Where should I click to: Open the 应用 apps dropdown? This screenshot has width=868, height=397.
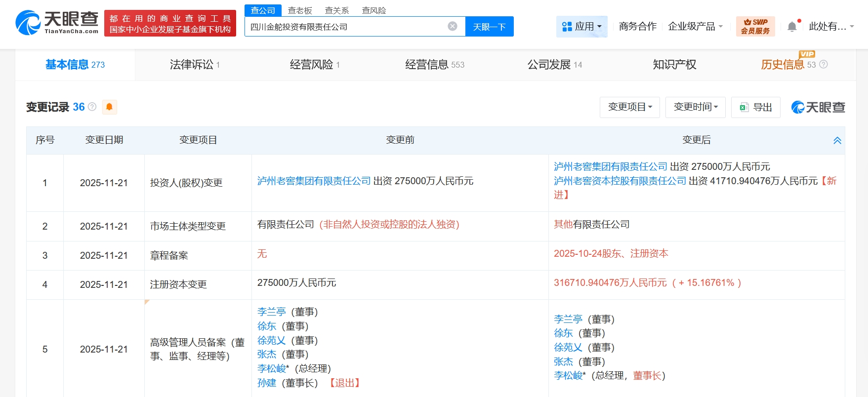(581, 27)
